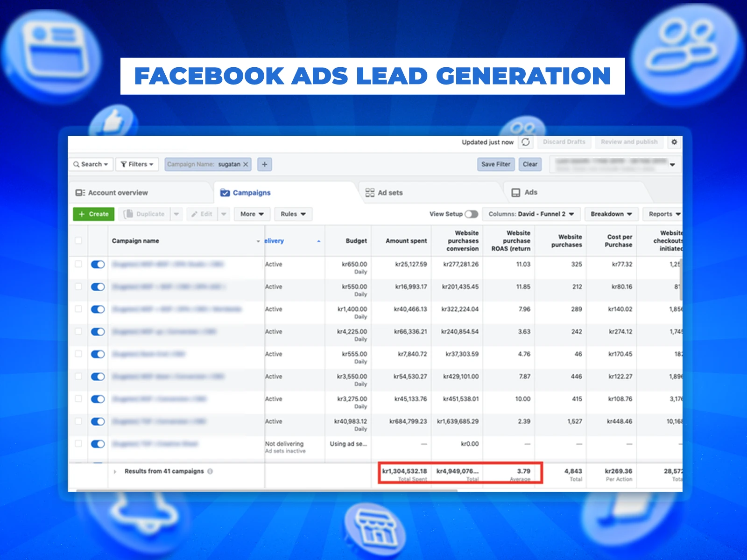
Task: Open the Account overview tab
Action: (x=112, y=193)
